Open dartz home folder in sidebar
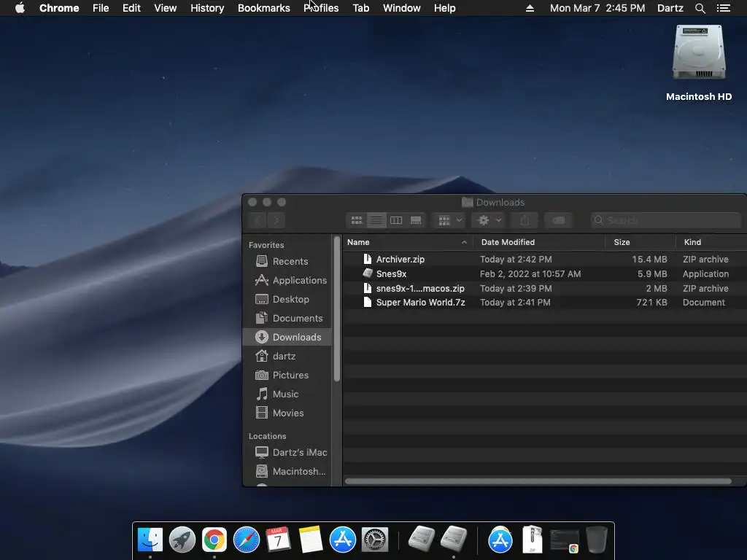Image resolution: width=747 pixels, height=560 pixels. [287, 356]
